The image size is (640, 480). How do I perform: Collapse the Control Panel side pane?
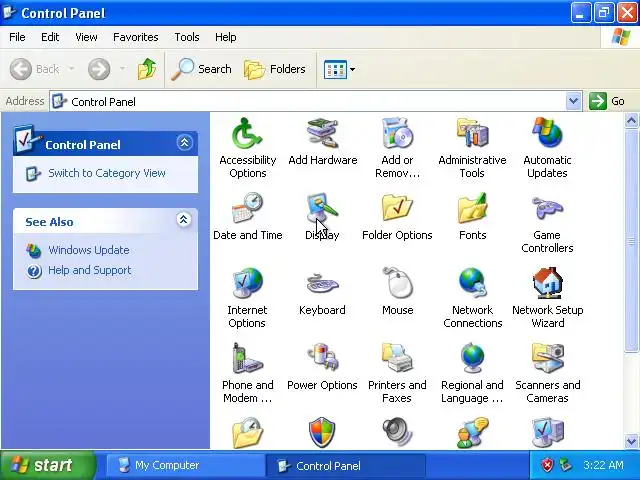pyautogui.click(x=184, y=142)
